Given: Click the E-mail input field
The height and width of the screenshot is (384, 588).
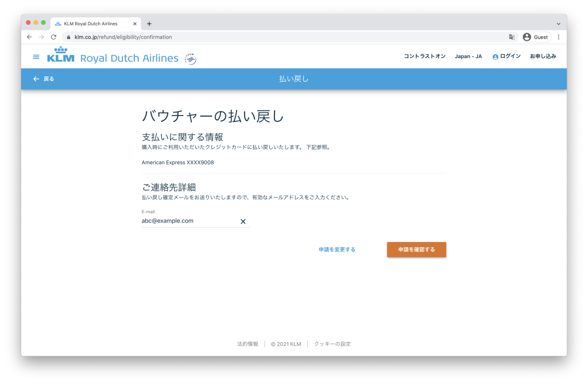Looking at the screenshot, I should [188, 221].
